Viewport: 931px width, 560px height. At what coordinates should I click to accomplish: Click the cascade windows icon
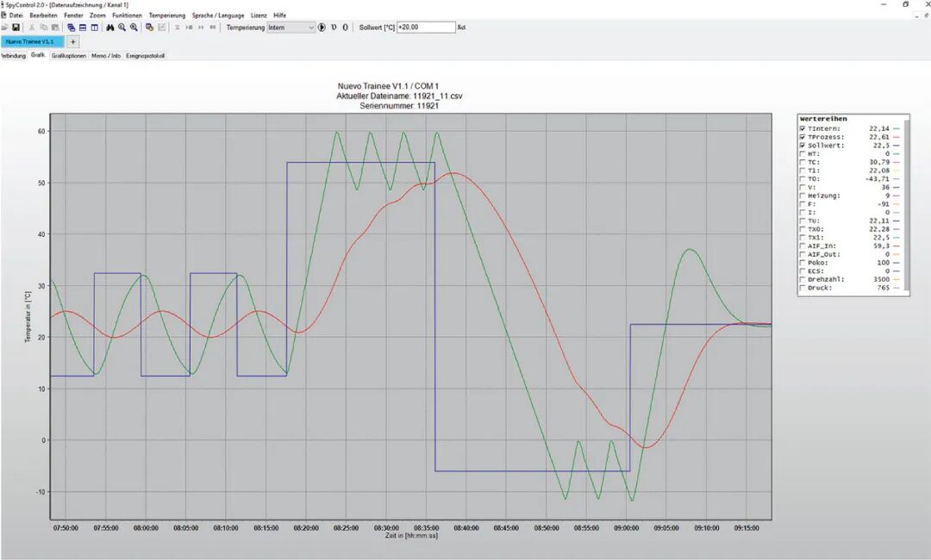(72, 28)
